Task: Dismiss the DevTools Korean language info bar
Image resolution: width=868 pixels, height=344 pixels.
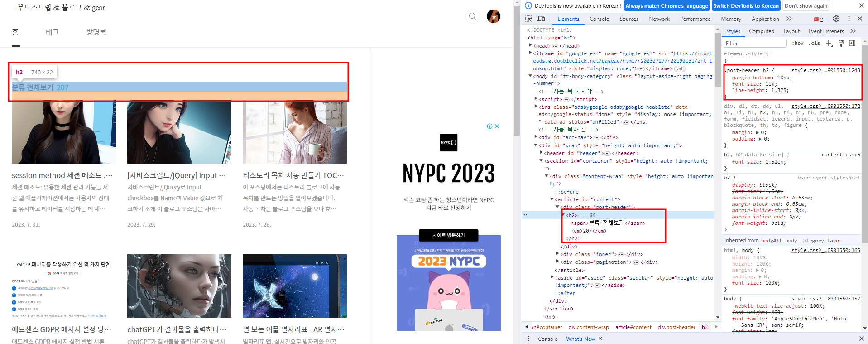Action: [861, 5]
